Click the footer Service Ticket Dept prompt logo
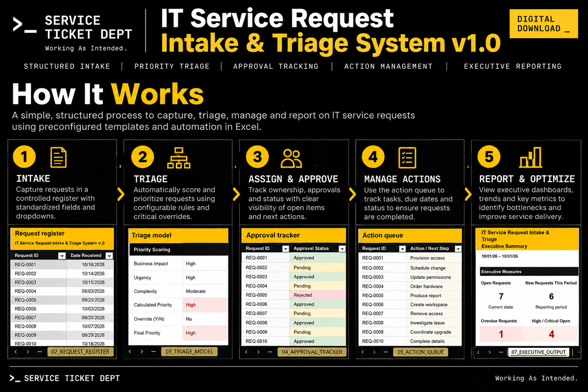 click(14, 378)
